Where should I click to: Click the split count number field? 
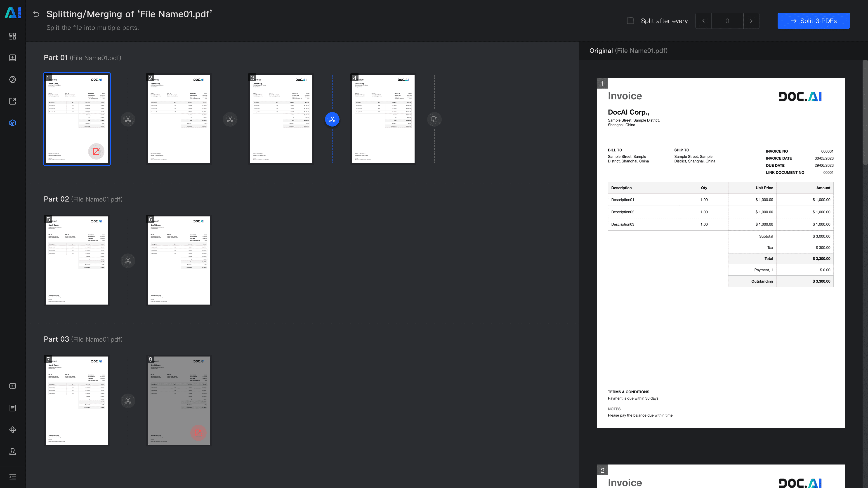click(727, 21)
